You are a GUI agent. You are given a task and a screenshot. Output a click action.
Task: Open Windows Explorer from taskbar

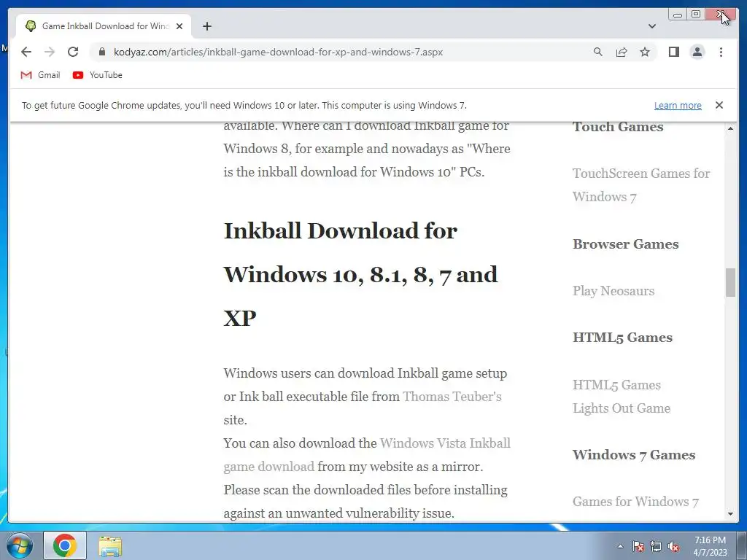(x=110, y=545)
